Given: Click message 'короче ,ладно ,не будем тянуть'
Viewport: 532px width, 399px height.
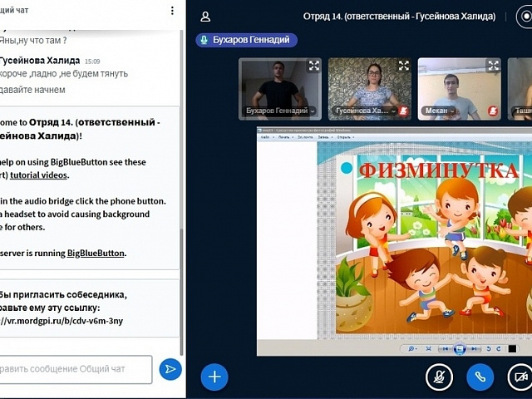Looking at the screenshot, I should pyautogui.click(x=64, y=74).
